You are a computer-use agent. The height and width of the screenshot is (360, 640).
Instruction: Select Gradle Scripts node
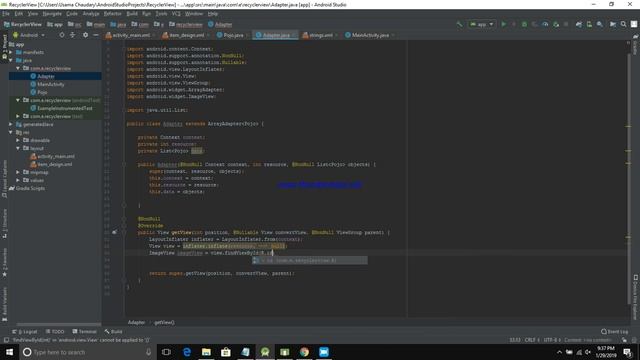click(27, 188)
